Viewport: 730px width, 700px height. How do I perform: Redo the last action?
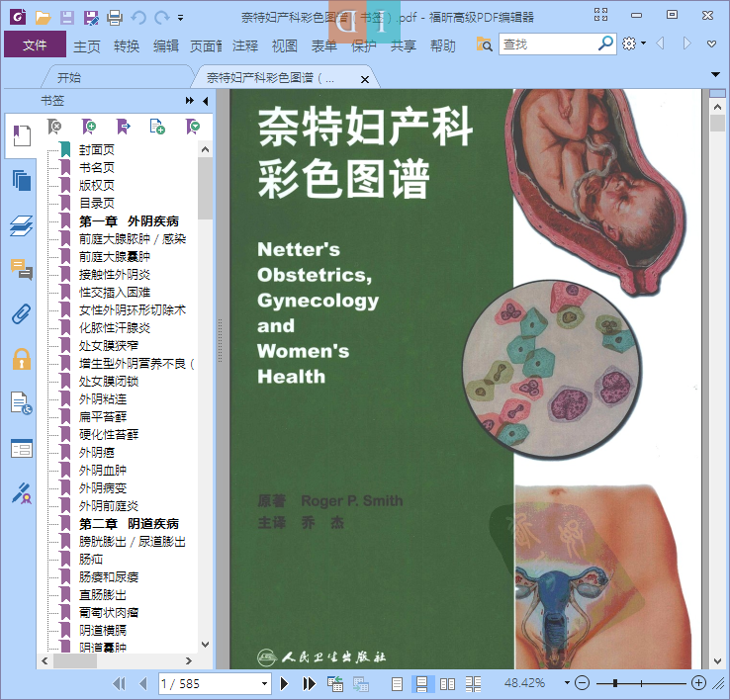coord(162,18)
